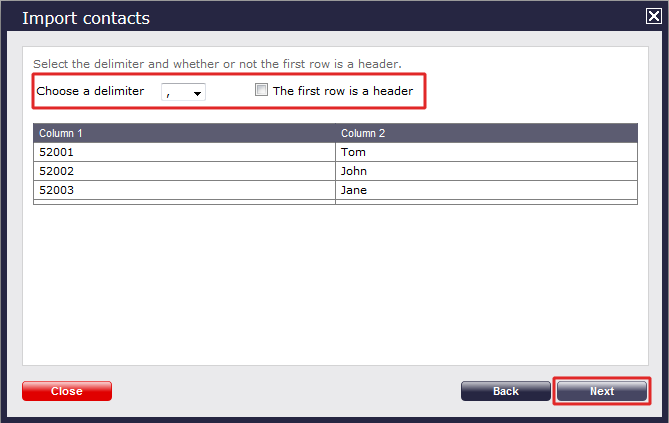Click the Import contacts title bar text

click(x=86, y=18)
